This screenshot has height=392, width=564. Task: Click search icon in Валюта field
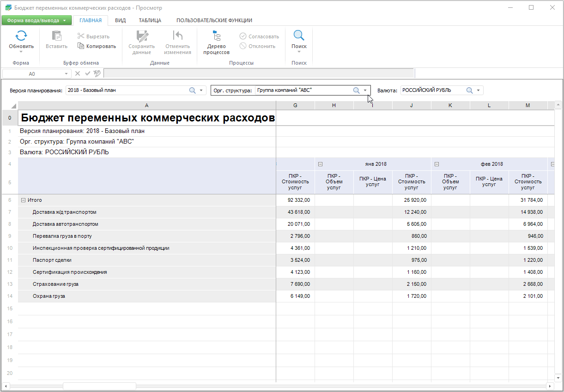tap(469, 90)
